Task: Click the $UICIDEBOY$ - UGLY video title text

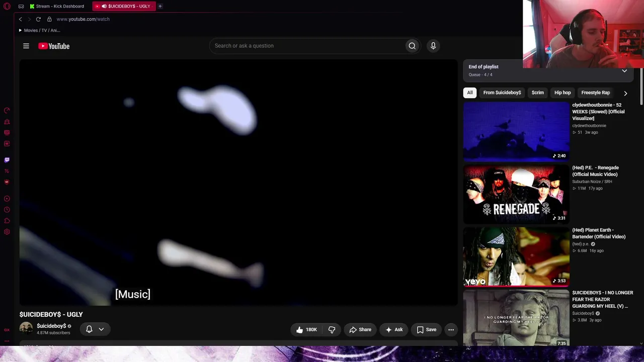Action: coord(51,314)
